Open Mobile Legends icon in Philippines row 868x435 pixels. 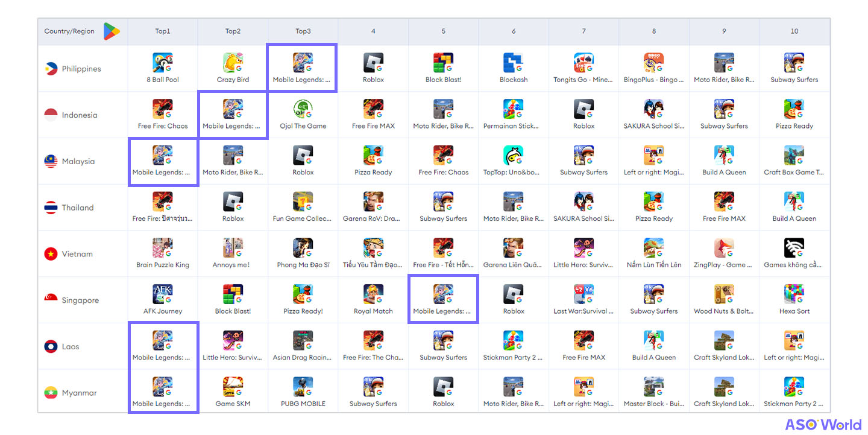pos(303,63)
